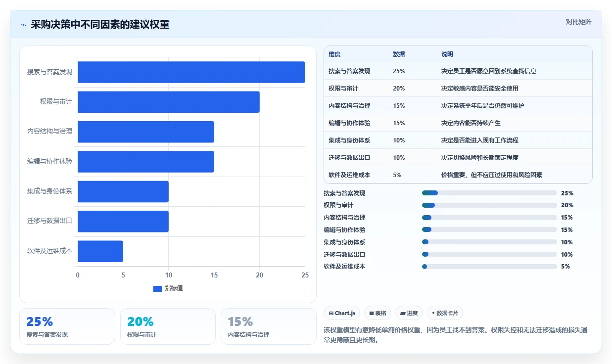Select the 数据卡片 chip
The image size is (612, 364).
tap(445, 313)
